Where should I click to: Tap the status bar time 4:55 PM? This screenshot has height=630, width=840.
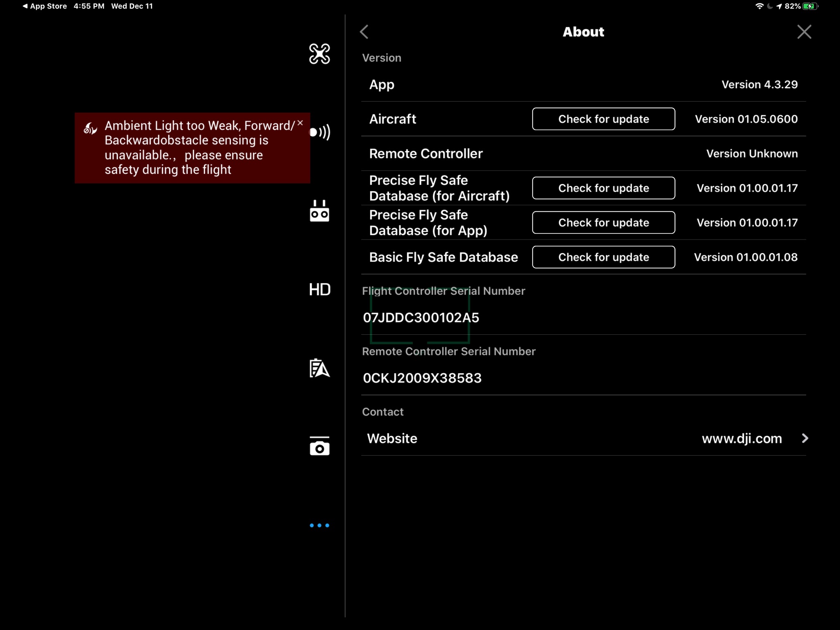[89, 6]
